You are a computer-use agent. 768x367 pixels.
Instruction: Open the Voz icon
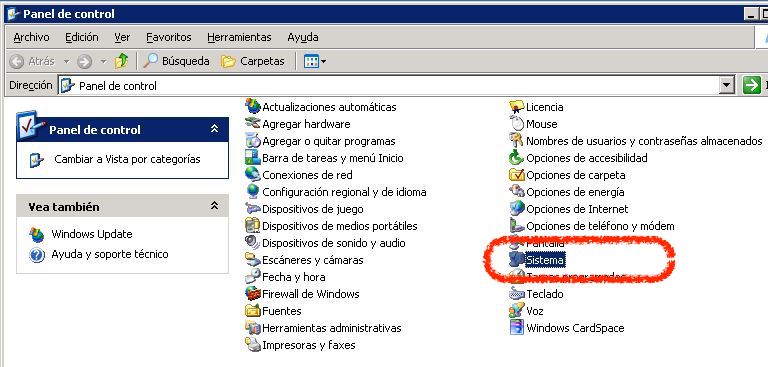point(517,311)
